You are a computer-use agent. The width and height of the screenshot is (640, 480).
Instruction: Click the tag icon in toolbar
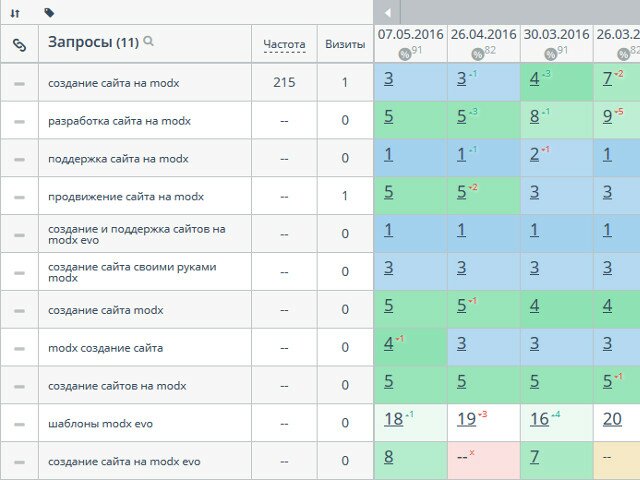tap(50, 13)
